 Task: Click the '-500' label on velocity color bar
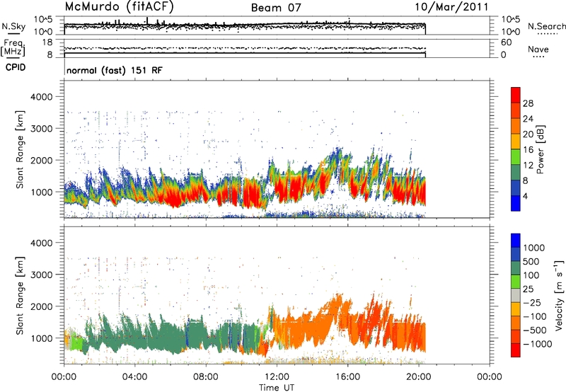coord(535,330)
